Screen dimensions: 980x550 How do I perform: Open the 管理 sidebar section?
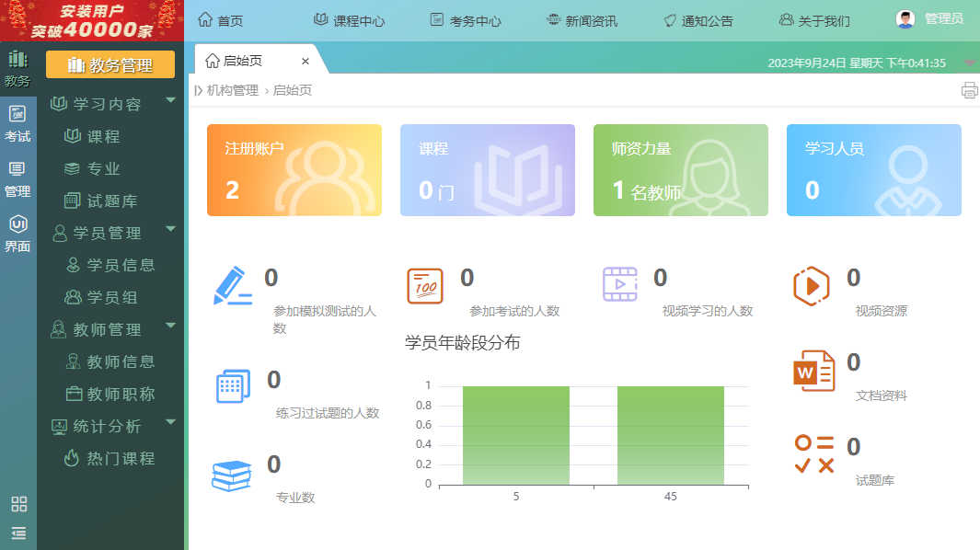pyautogui.click(x=17, y=179)
